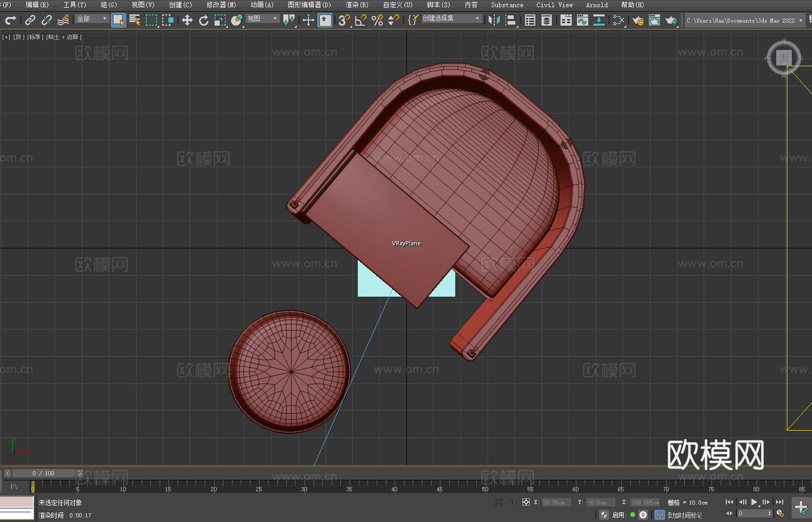Open Rendered Frame Window icon

654,20
